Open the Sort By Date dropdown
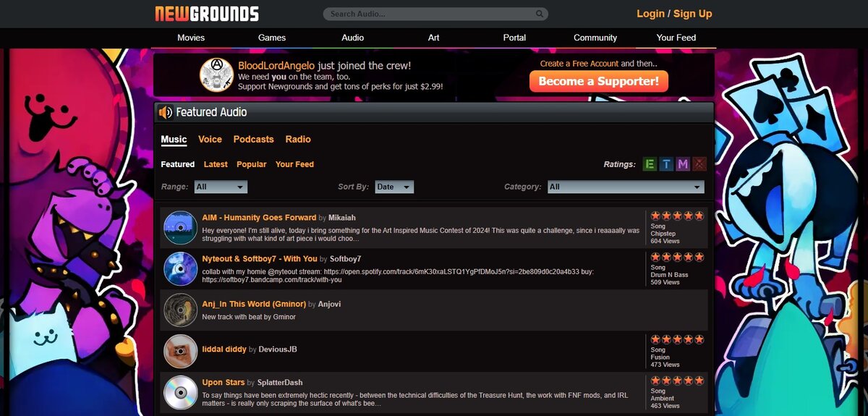The height and width of the screenshot is (416, 868). (x=394, y=187)
